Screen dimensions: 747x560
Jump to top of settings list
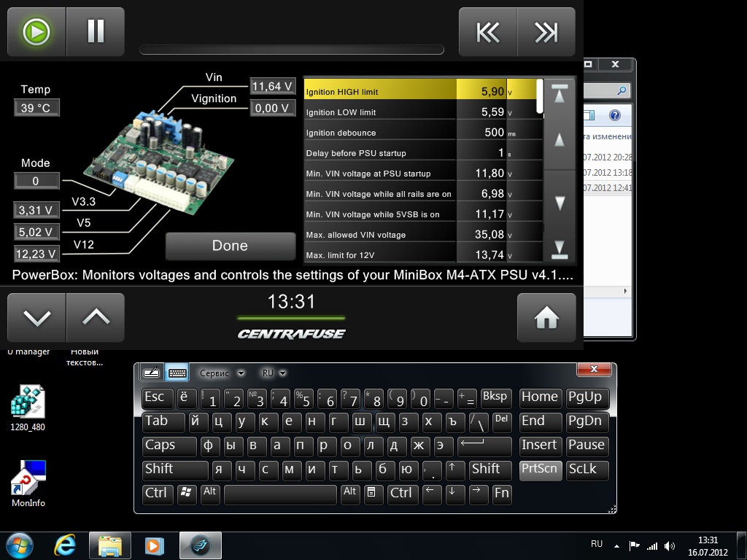pyautogui.click(x=560, y=95)
